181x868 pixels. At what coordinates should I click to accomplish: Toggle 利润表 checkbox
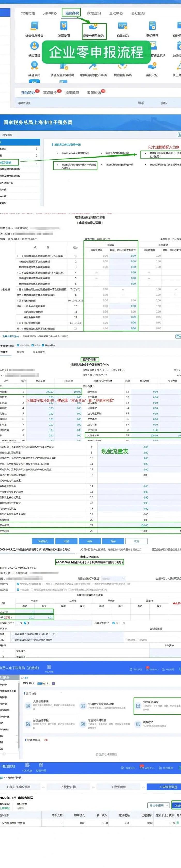pos(32,345)
